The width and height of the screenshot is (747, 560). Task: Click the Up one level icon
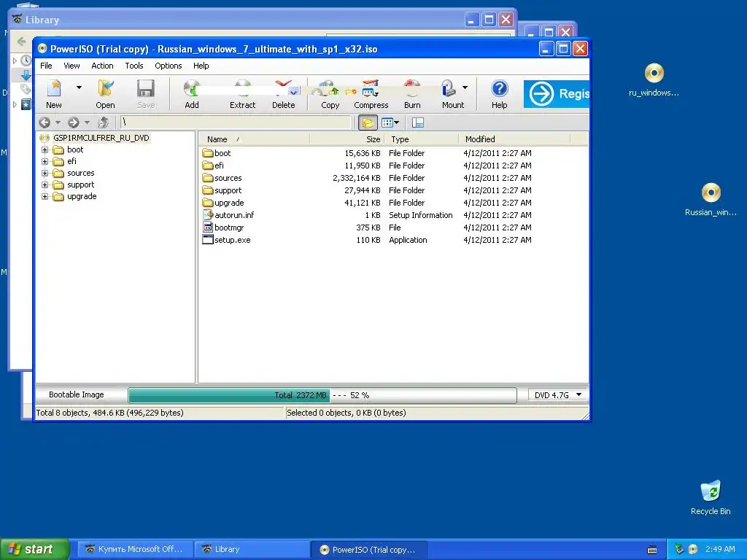tap(104, 122)
